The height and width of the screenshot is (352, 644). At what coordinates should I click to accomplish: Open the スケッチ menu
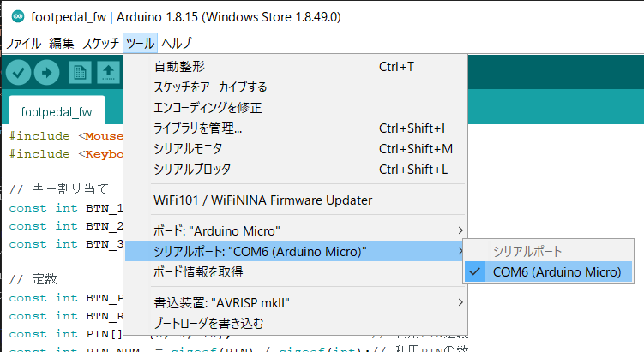(x=100, y=43)
